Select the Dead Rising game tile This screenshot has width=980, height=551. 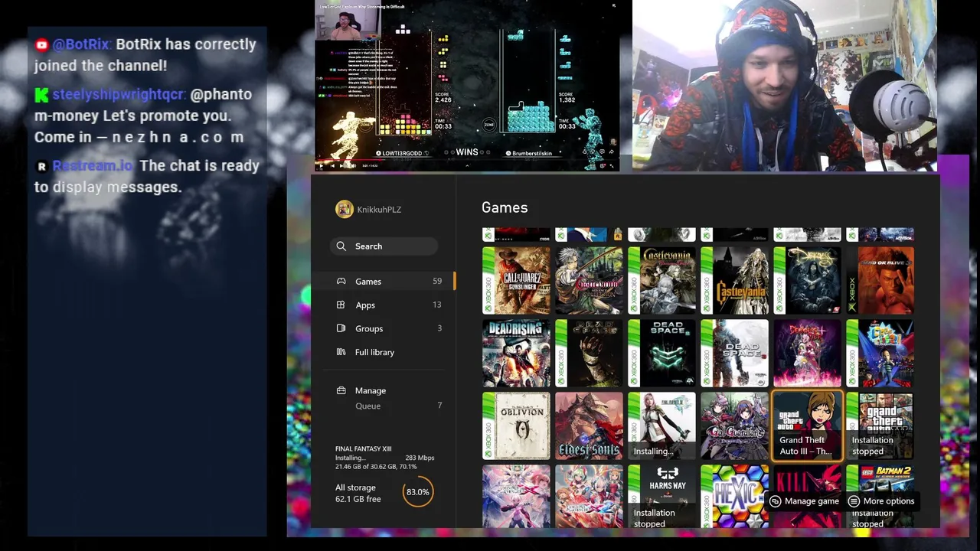click(x=516, y=354)
